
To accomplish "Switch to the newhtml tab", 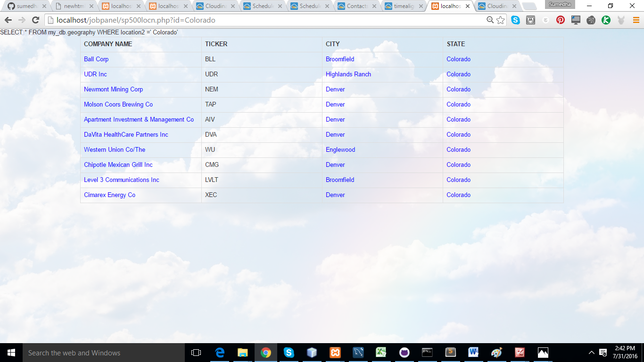I will coord(73,7).
